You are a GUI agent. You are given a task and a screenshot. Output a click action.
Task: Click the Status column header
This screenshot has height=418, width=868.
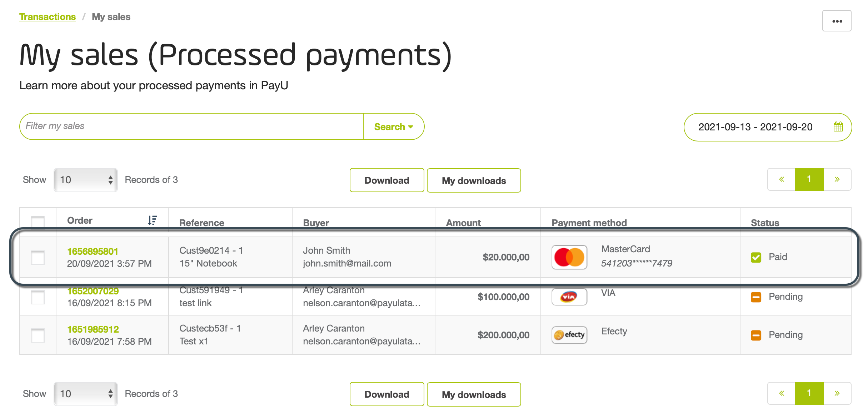765,223
